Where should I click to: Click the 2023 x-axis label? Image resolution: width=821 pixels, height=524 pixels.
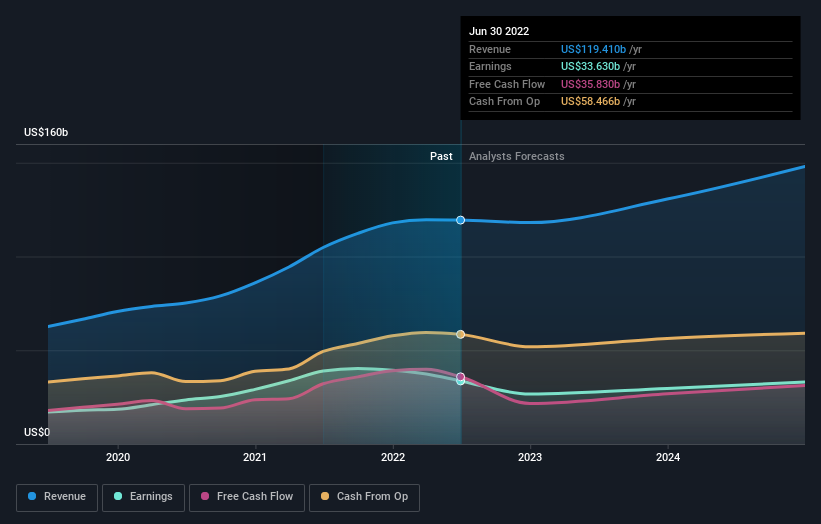pos(530,458)
